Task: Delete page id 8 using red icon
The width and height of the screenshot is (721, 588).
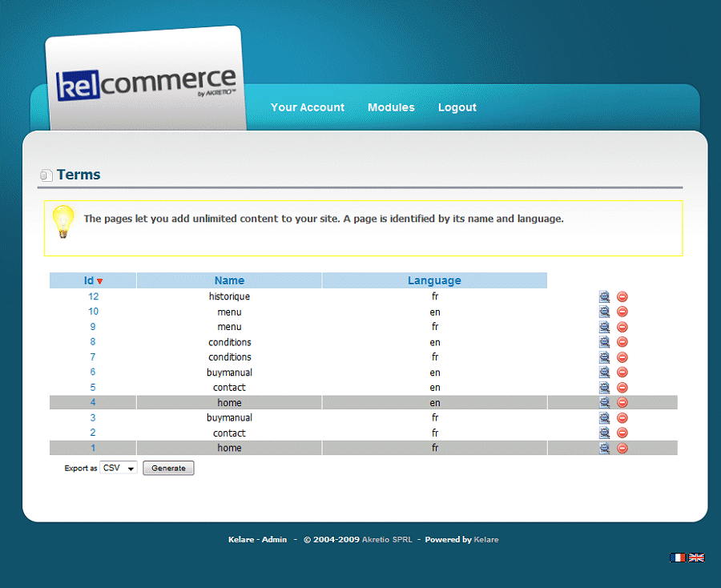Action: click(622, 342)
